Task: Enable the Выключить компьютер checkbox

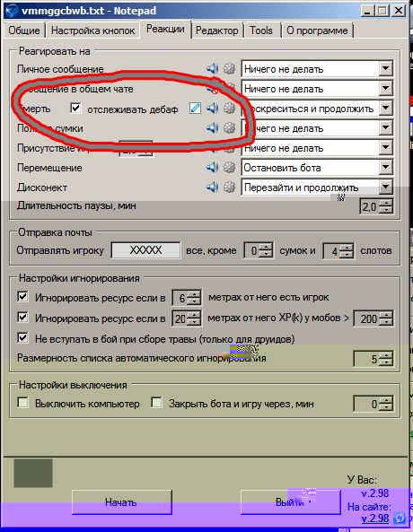Action: tap(22, 403)
